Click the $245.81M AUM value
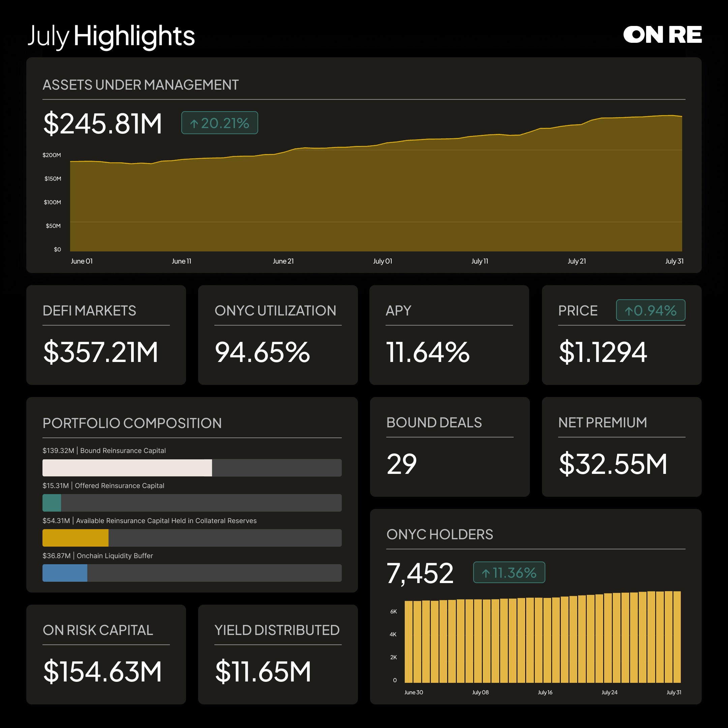728x728 pixels. (x=102, y=123)
